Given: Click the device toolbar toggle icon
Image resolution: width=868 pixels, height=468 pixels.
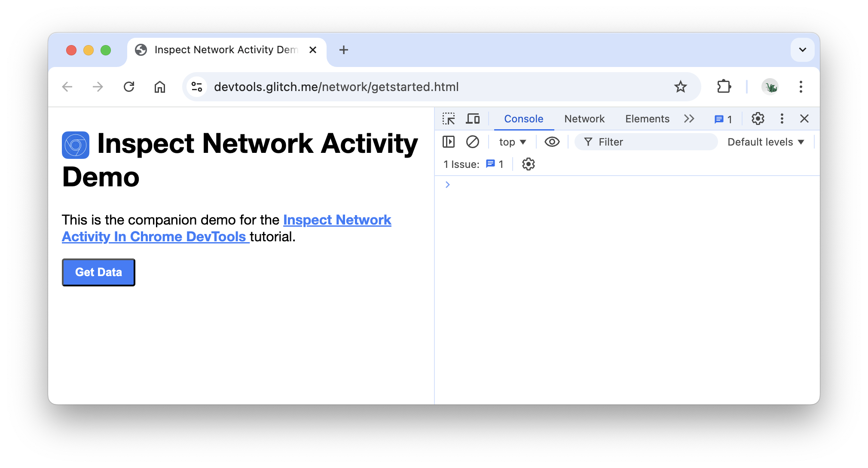Looking at the screenshot, I should click(x=473, y=119).
